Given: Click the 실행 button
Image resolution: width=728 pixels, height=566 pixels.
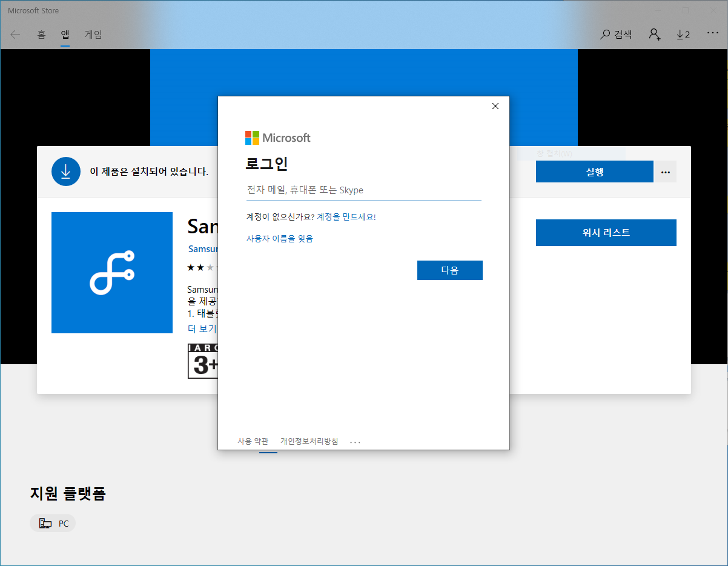Looking at the screenshot, I should [595, 171].
